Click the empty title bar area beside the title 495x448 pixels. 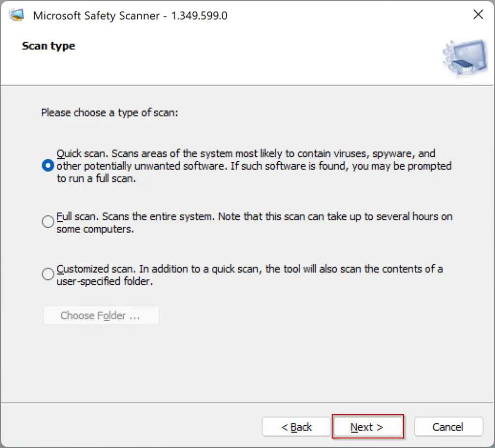pos(338,15)
